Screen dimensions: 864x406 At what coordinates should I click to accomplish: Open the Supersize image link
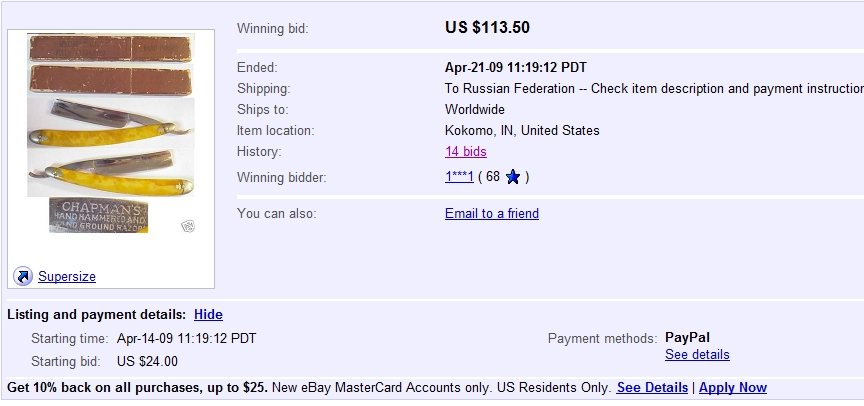point(67,277)
